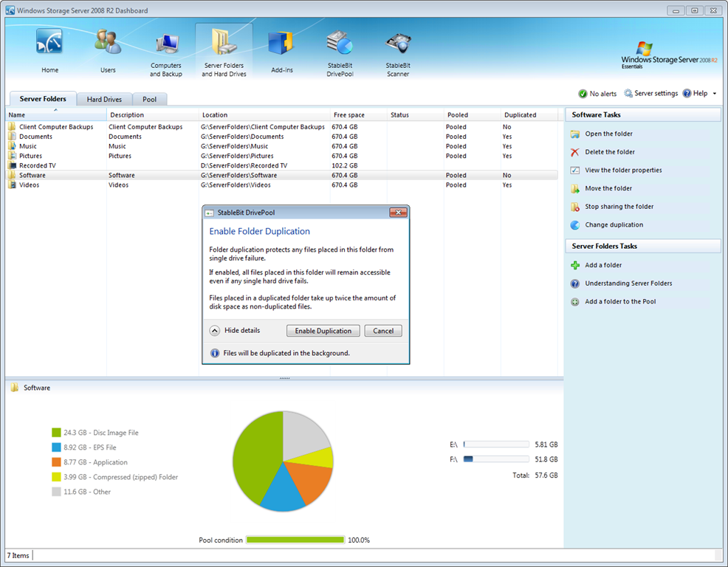The width and height of the screenshot is (728, 567).
Task: Click Enable Duplication button
Action: click(323, 331)
